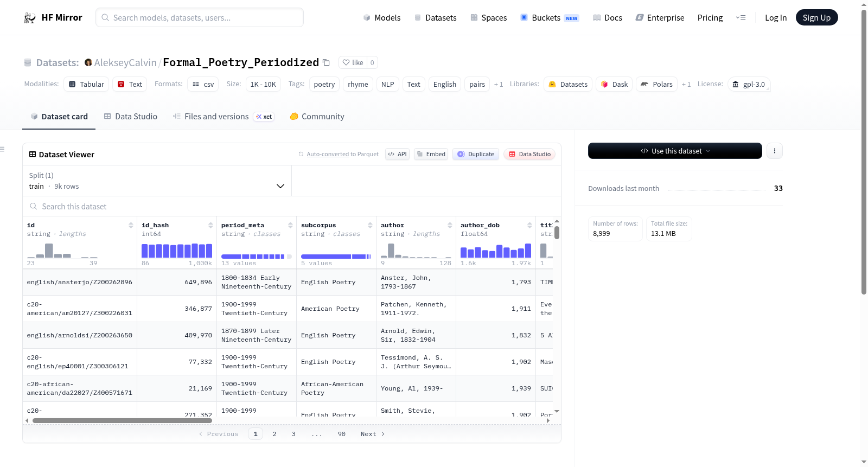Click the API button
Image resolution: width=868 pixels, height=467 pixels.
(397, 154)
